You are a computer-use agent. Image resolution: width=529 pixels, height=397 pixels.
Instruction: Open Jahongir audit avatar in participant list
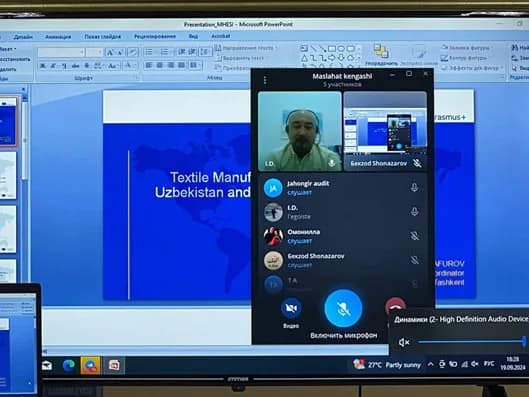273,188
